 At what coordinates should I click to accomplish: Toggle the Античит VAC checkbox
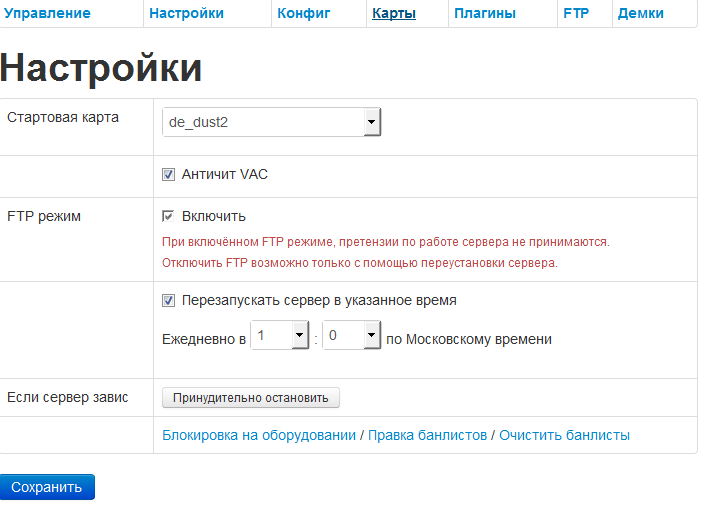[x=169, y=175]
